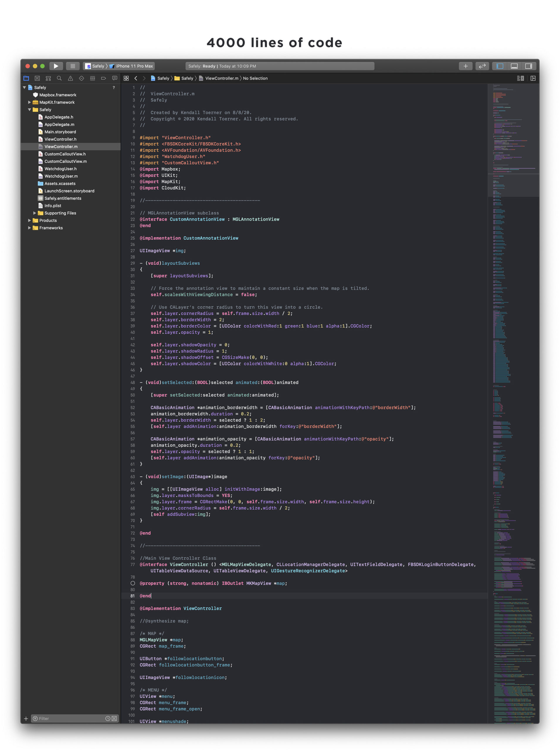Show the code review arrows button
The image size is (560, 751).
tap(482, 66)
